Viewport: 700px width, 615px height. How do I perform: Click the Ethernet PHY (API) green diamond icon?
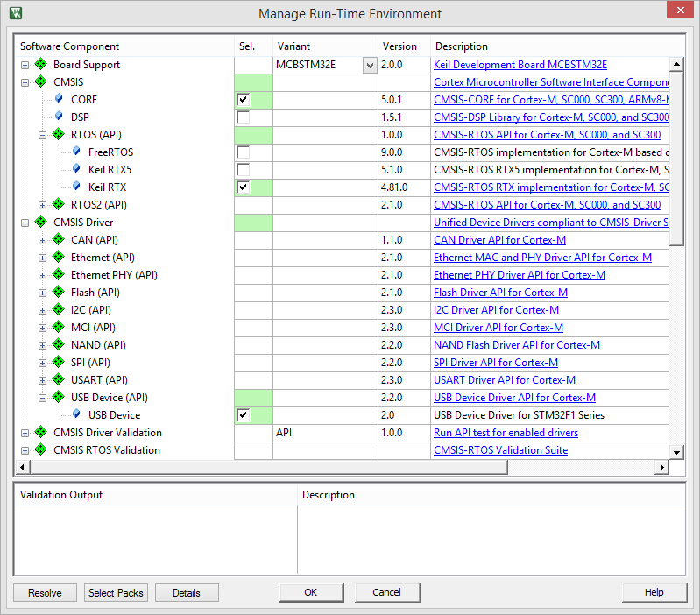coord(59,274)
